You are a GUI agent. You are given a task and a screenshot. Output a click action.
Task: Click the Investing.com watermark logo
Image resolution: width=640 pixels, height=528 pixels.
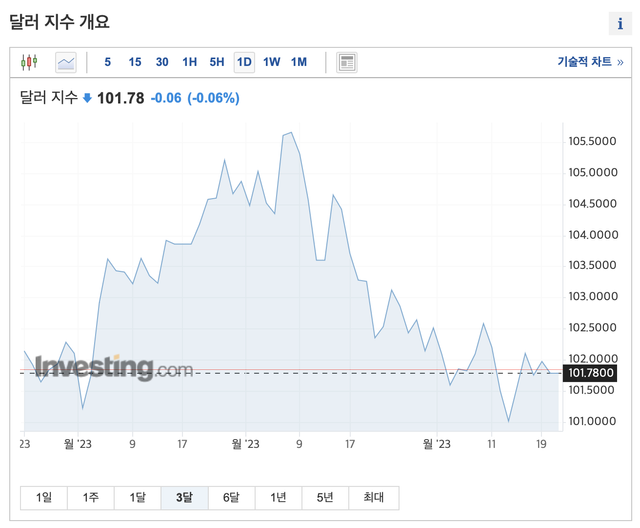[x=113, y=368]
